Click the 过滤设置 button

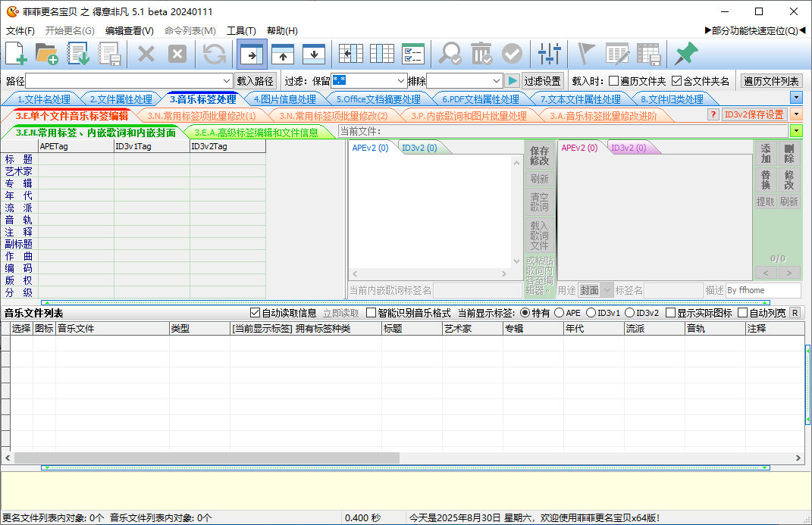[x=542, y=81]
